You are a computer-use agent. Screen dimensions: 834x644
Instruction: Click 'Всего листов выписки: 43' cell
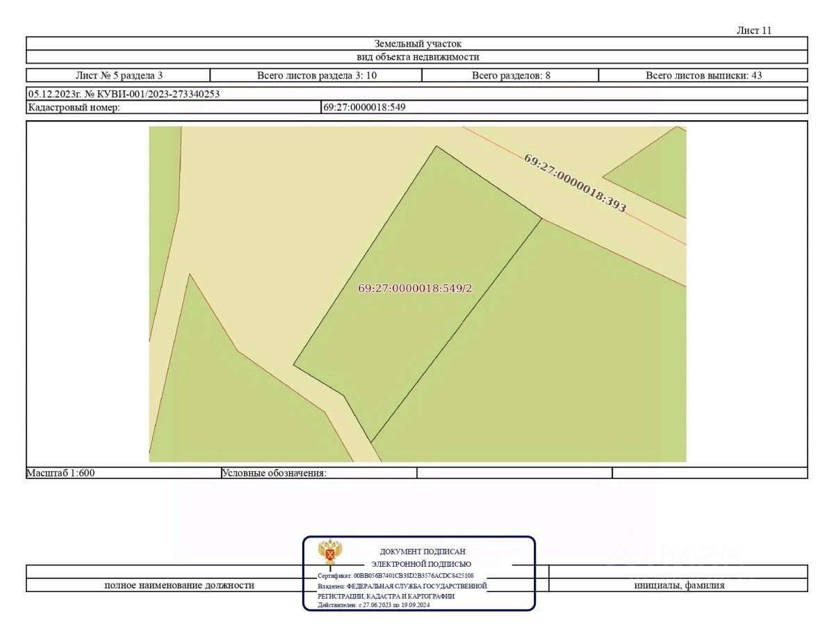(x=703, y=76)
